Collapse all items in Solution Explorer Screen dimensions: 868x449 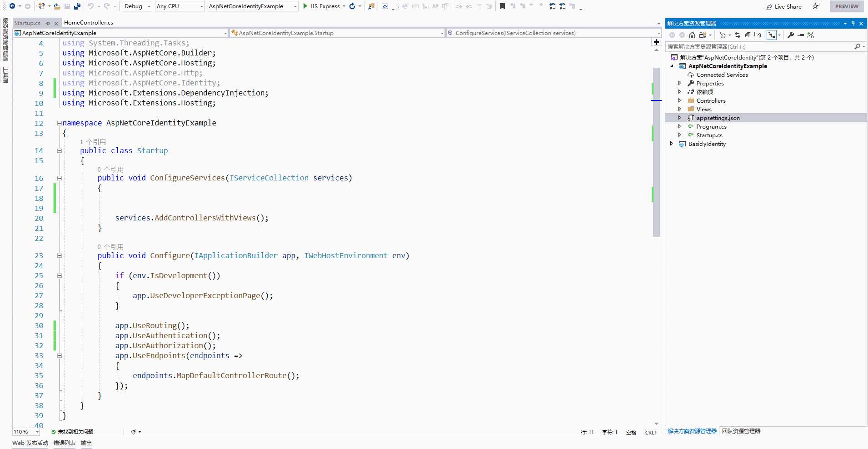[x=748, y=35]
